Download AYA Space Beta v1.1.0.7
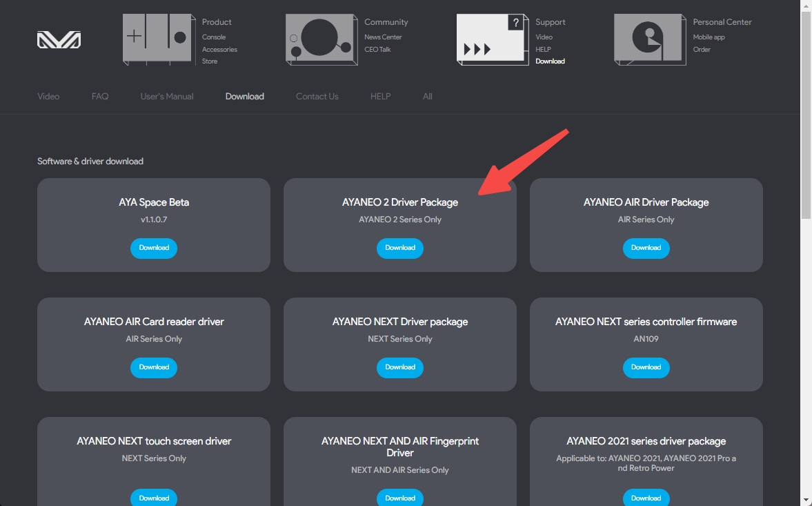 (154, 248)
